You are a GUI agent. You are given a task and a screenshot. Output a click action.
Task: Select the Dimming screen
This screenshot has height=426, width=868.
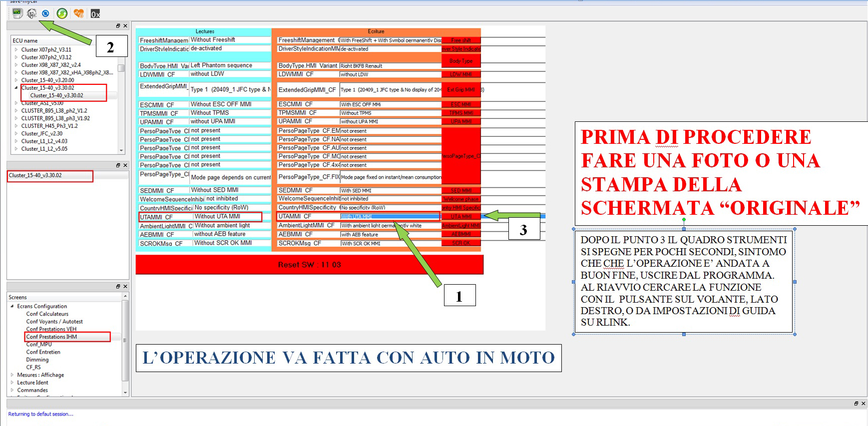tap(37, 360)
